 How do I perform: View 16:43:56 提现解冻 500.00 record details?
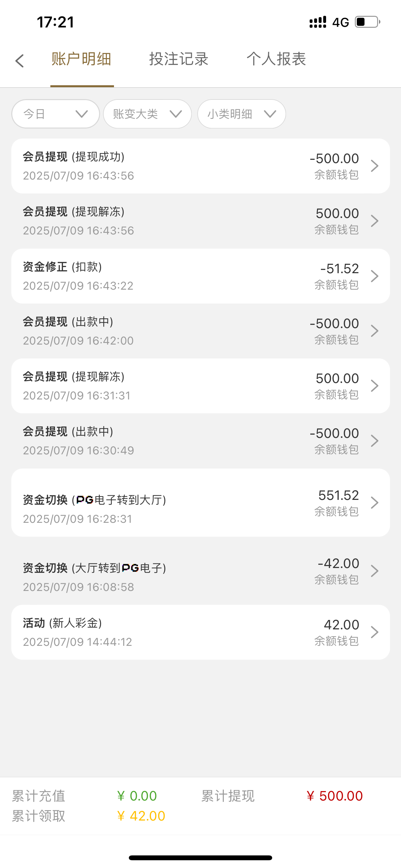[x=200, y=221]
